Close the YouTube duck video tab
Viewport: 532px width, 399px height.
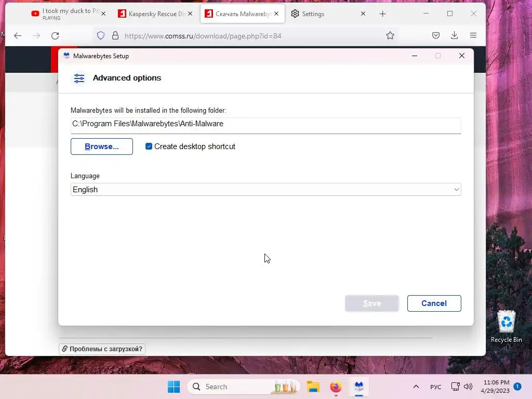pyautogui.click(x=103, y=14)
